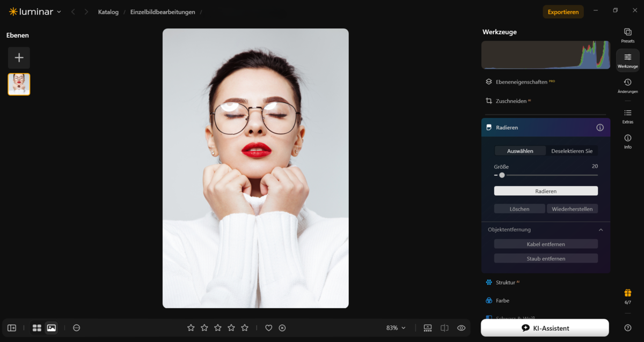Viewport: 644px width, 342px height.
Task: Click the Werkzeuge panel heading
Action: point(500,32)
